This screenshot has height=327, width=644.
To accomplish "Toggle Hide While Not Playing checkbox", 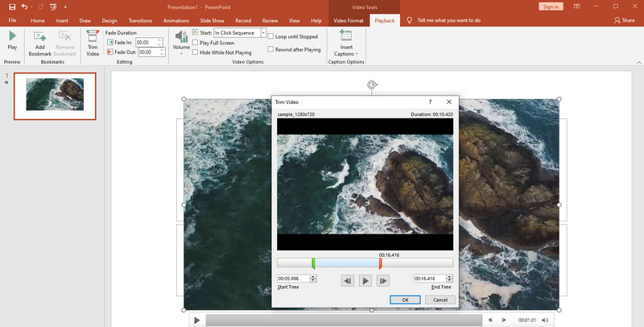I will (x=196, y=50).
